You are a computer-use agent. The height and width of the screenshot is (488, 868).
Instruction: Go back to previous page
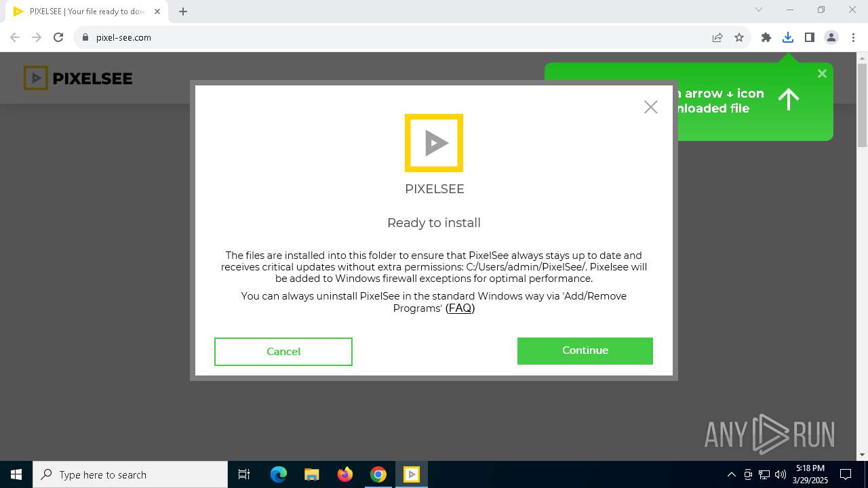click(x=15, y=37)
